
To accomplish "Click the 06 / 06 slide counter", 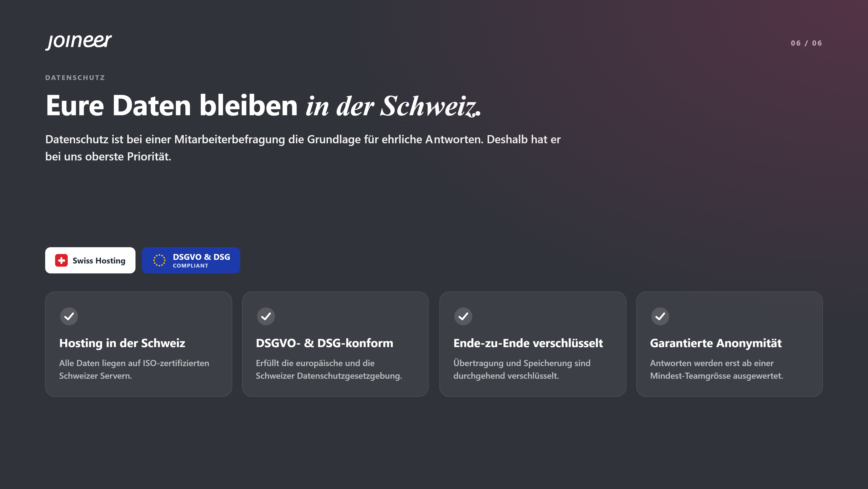I will coord(806,43).
